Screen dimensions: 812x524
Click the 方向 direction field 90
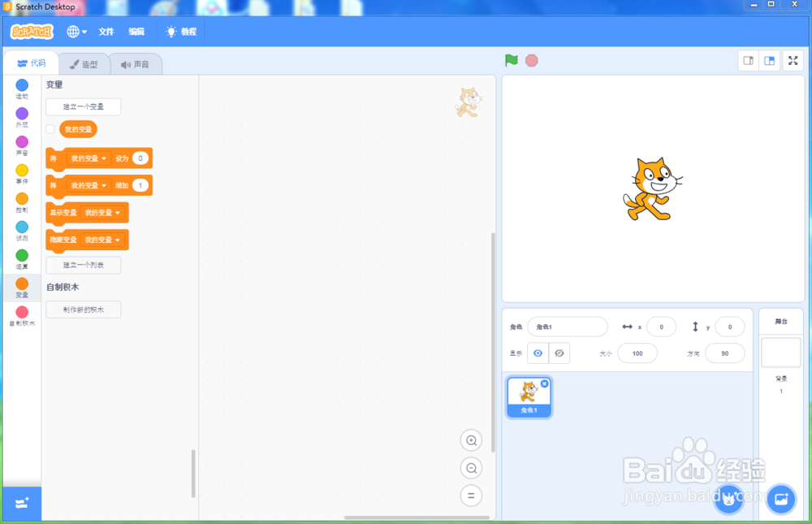point(725,353)
